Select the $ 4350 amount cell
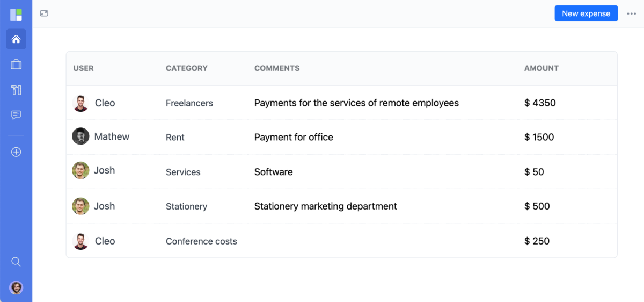 (x=540, y=103)
